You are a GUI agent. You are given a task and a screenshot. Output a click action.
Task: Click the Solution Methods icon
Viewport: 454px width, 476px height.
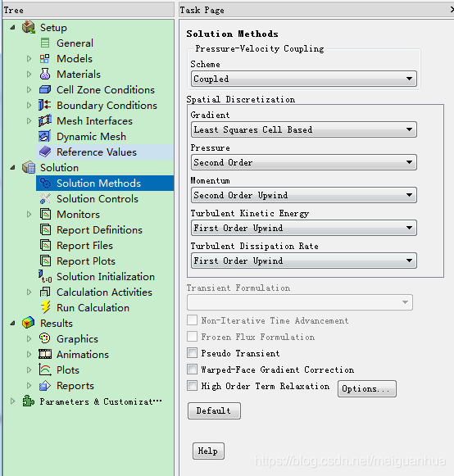click(x=46, y=183)
